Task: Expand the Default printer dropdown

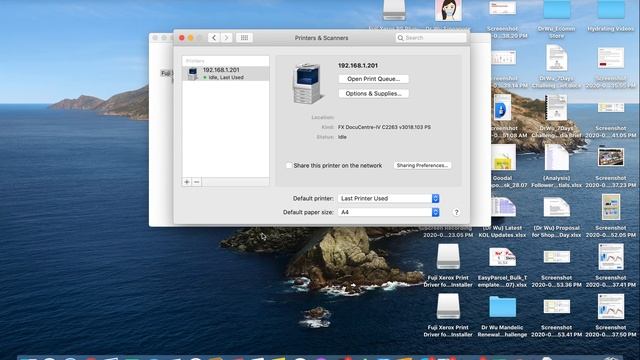Action: (389, 198)
